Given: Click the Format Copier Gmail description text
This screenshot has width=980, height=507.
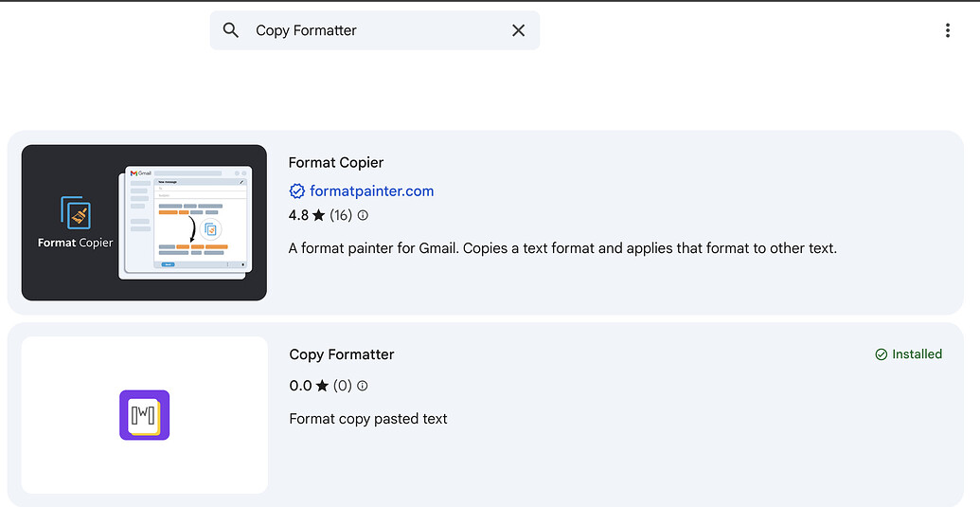Looking at the screenshot, I should (562, 248).
